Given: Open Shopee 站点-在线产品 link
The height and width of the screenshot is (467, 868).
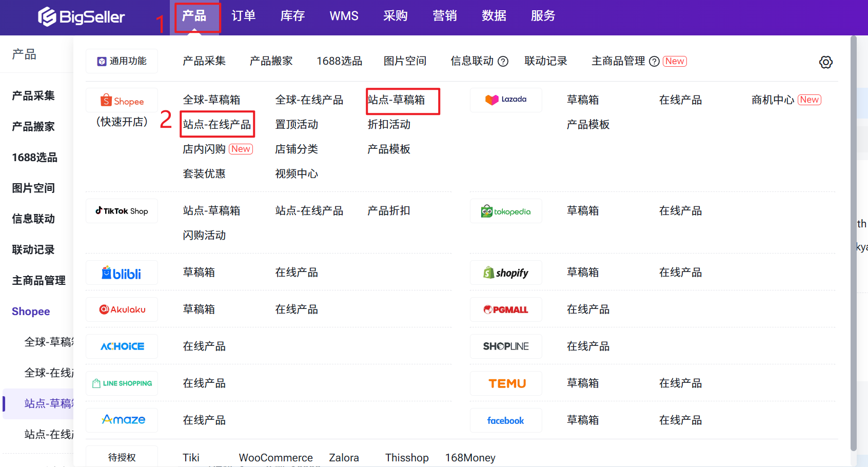Looking at the screenshot, I should click(217, 125).
